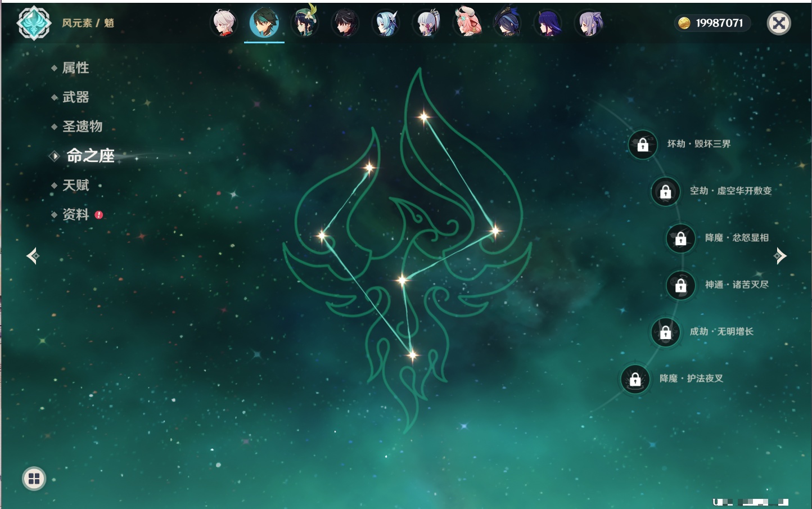The image size is (812, 509).
Task: Click the red alert badge beside 资料
Action: (99, 215)
